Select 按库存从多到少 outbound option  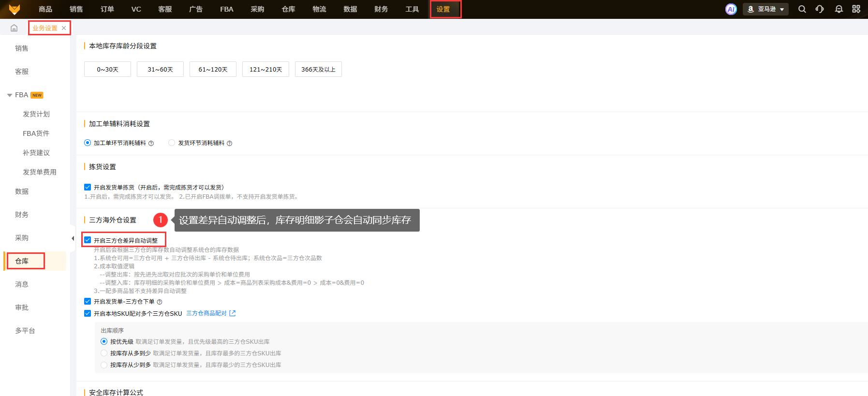(x=104, y=353)
